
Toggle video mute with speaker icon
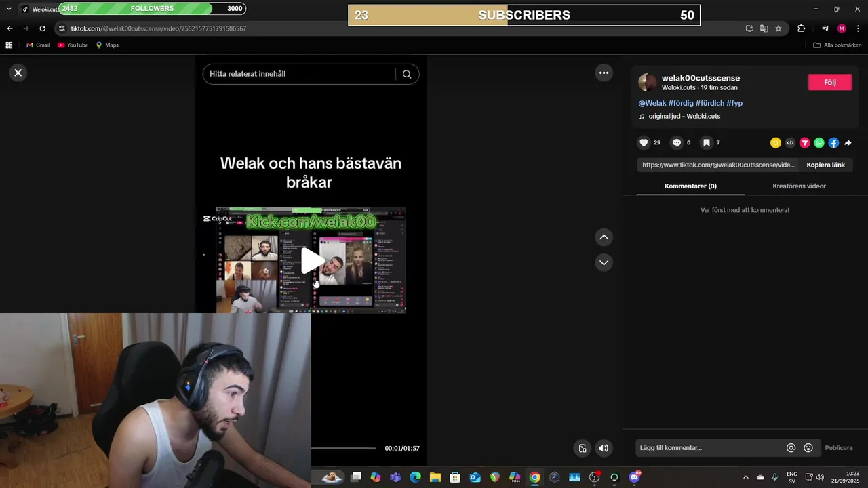point(604,448)
